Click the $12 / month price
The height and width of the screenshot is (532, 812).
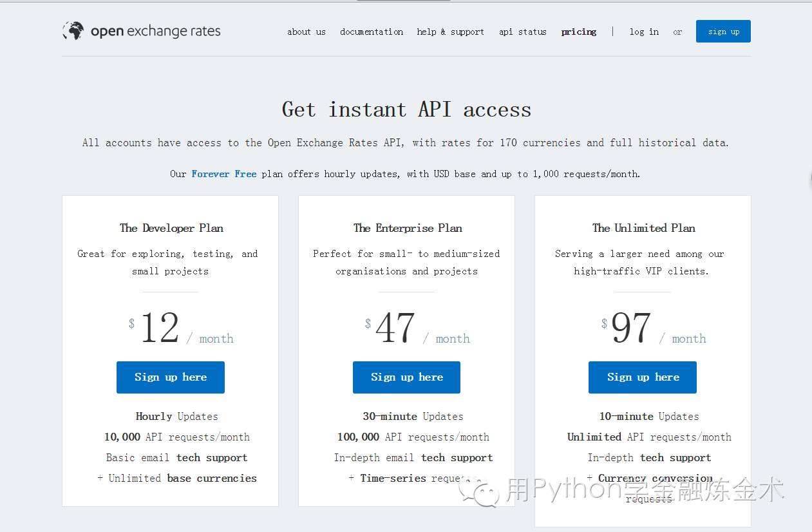(181, 328)
